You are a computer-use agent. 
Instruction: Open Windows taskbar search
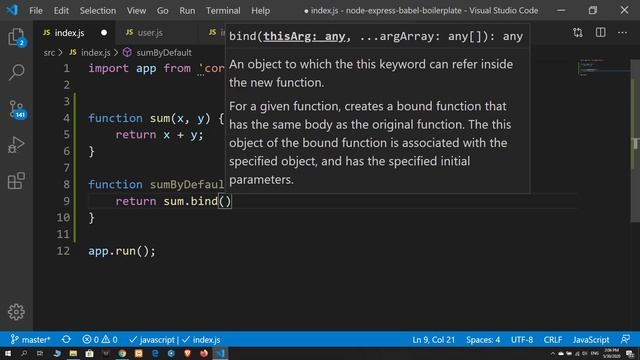[x=24, y=353]
